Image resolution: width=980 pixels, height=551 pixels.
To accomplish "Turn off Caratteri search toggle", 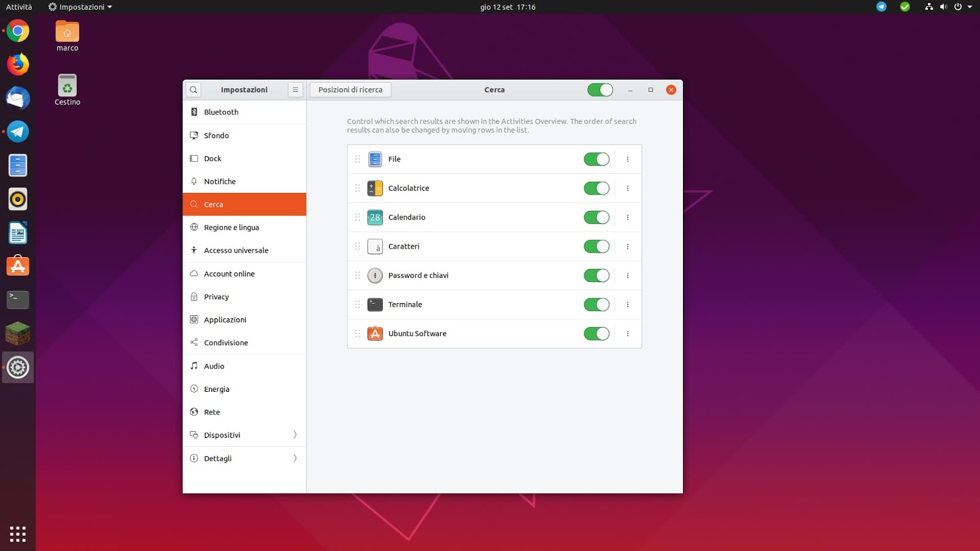I will coord(597,247).
